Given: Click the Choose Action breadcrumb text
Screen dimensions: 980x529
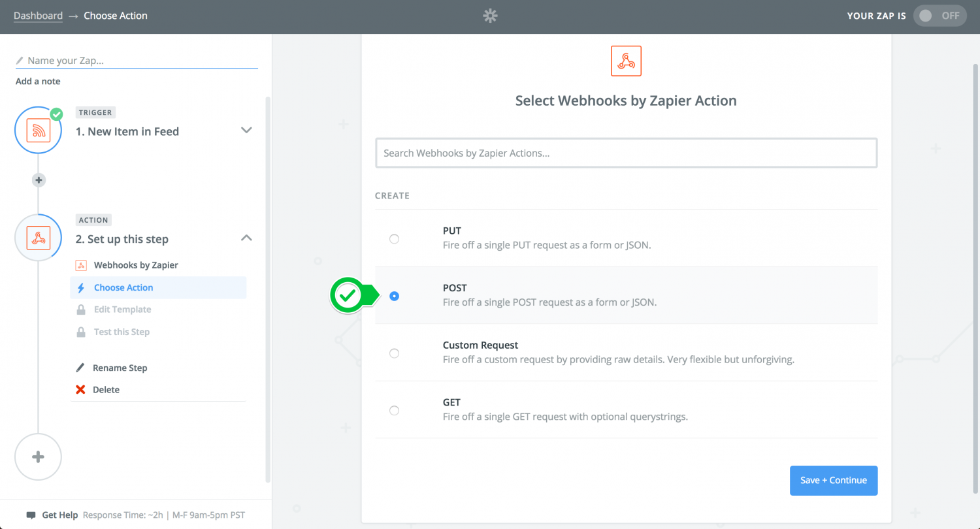Looking at the screenshot, I should click(x=116, y=16).
